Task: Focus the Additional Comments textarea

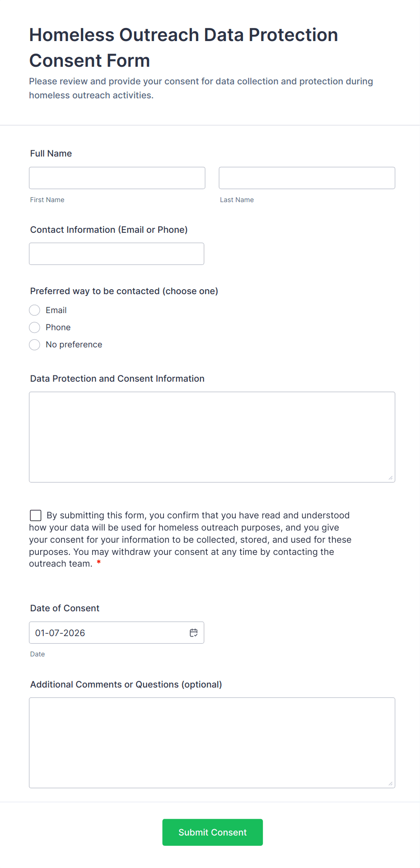Action: pyautogui.click(x=212, y=743)
